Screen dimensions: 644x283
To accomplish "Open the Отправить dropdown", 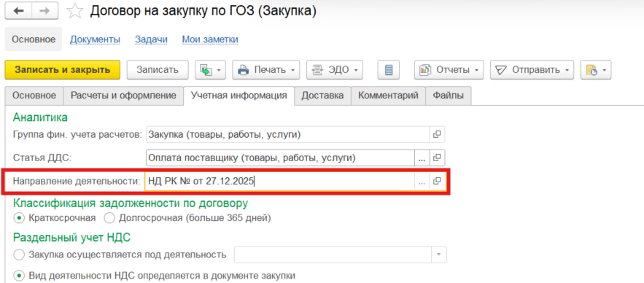I will 532,70.
